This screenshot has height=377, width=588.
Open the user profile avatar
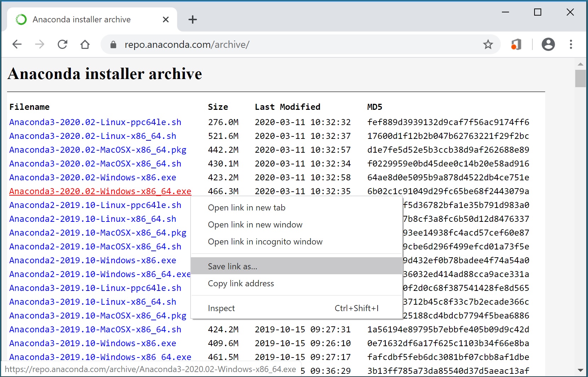coord(548,44)
